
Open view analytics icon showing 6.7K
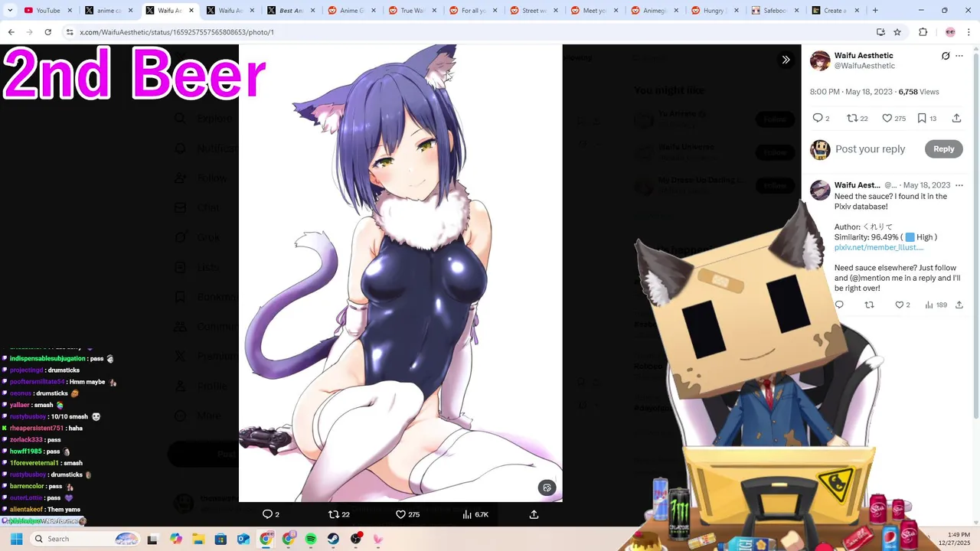coord(467,514)
